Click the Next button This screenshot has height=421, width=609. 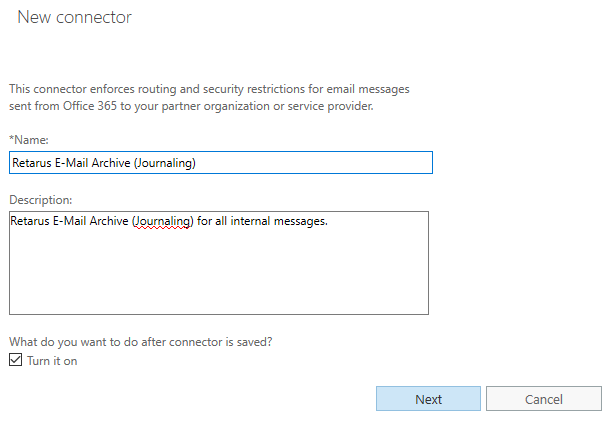pyautogui.click(x=428, y=399)
